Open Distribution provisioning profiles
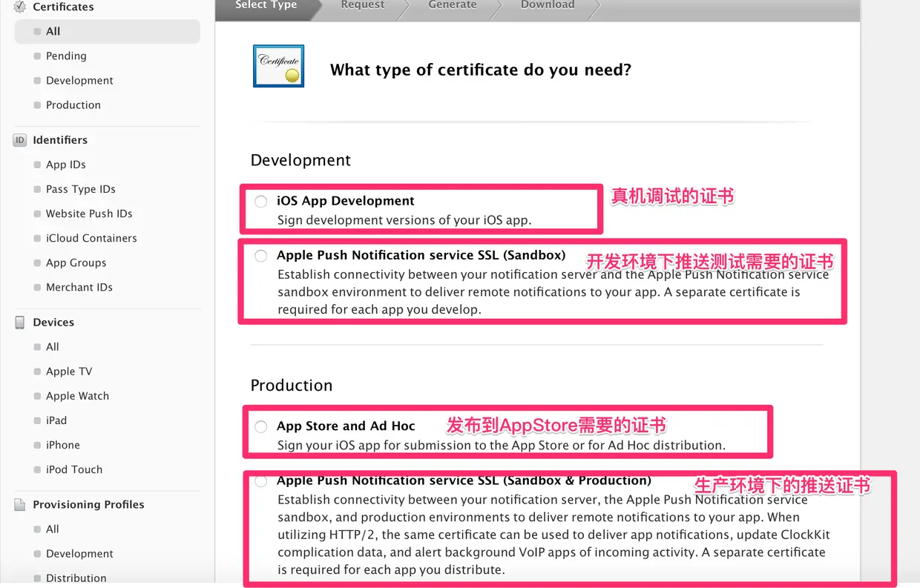Image resolution: width=920 pixels, height=588 pixels. click(76, 578)
